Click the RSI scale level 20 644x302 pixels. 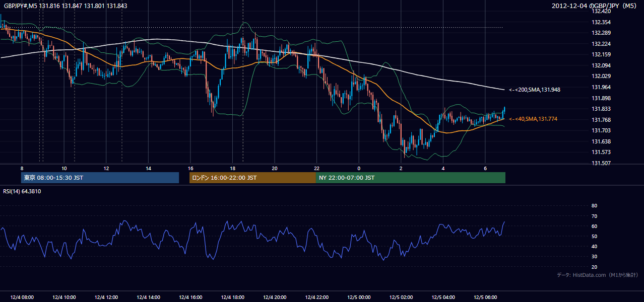click(x=594, y=267)
